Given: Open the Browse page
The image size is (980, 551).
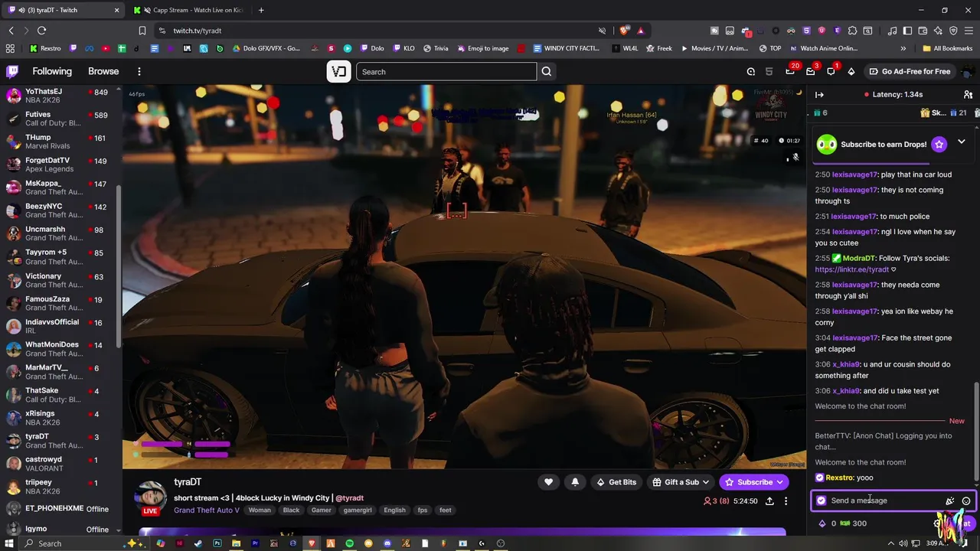Looking at the screenshot, I should click(x=103, y=71).
